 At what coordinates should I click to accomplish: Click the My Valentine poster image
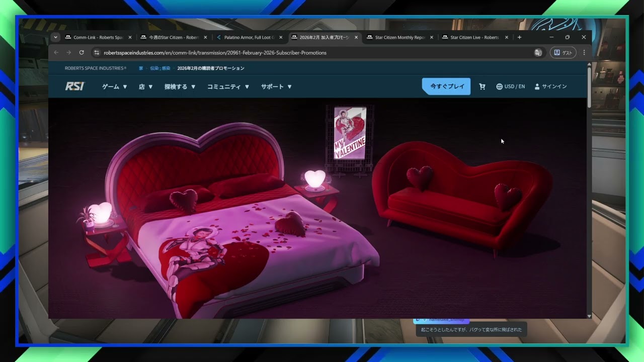(x=350, y=133)
